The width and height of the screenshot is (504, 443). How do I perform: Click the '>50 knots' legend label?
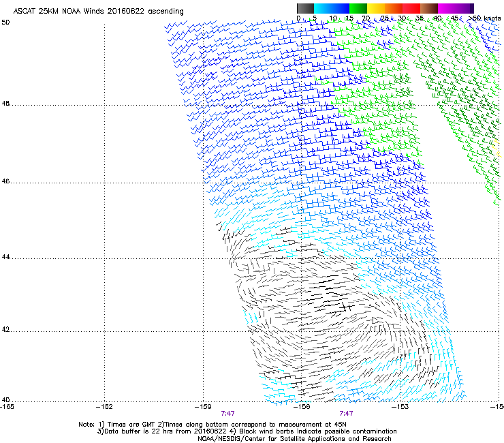485,18
